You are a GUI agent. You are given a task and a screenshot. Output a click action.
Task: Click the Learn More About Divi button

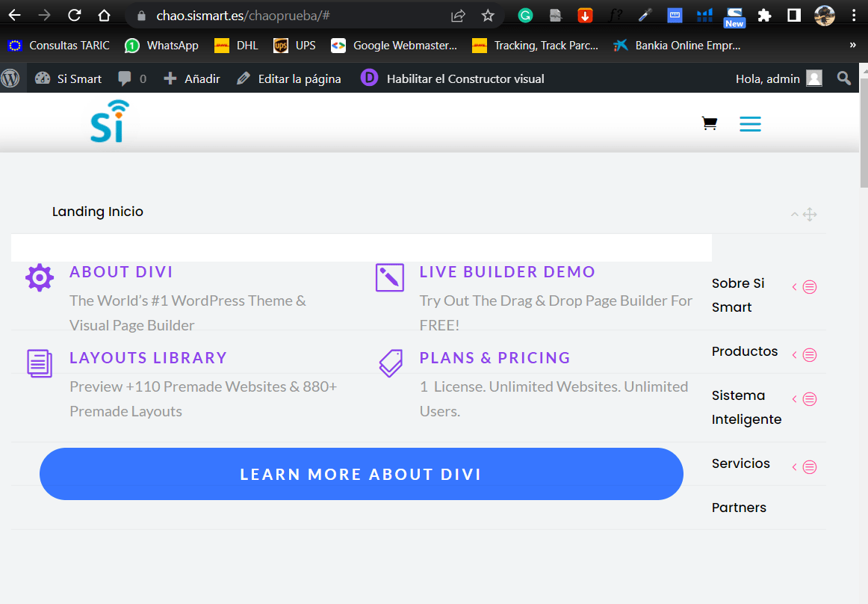click(362, 474)
